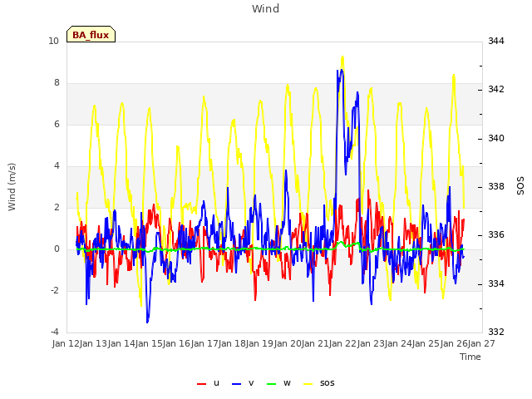This screenshot has width=532, height=399.
Task: Click the 'Jan 12' x-axis tick label
Action: 66,343
